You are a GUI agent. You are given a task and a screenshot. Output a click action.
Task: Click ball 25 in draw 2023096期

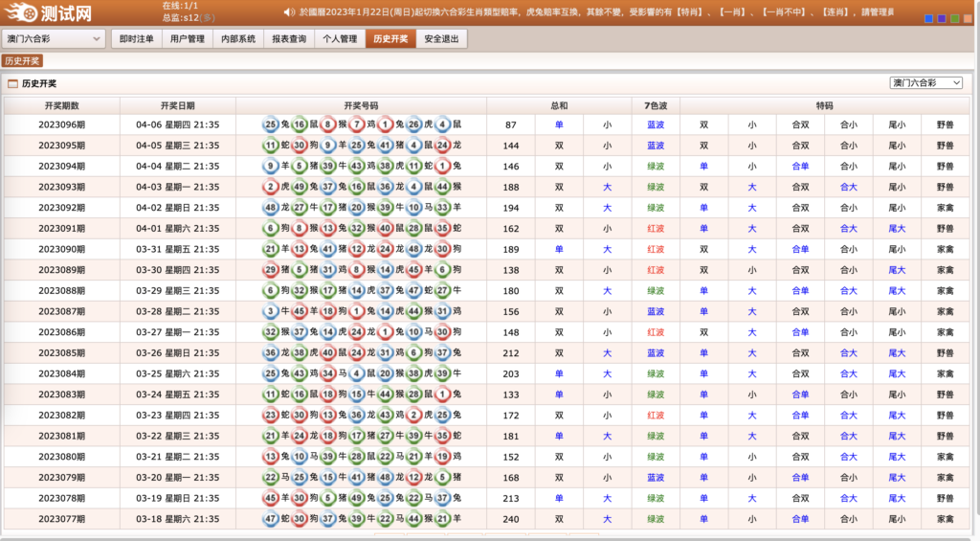(x=271, y=124)
